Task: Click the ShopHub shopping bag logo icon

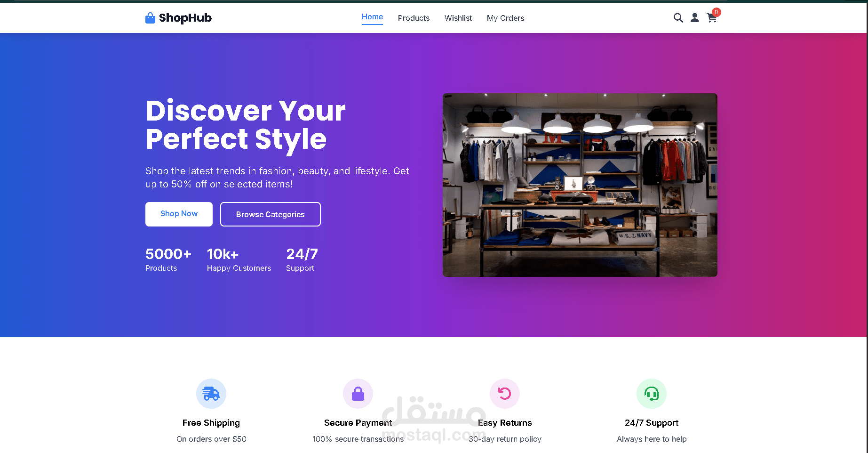Action: pyautogui.click(x=150, y=18)
